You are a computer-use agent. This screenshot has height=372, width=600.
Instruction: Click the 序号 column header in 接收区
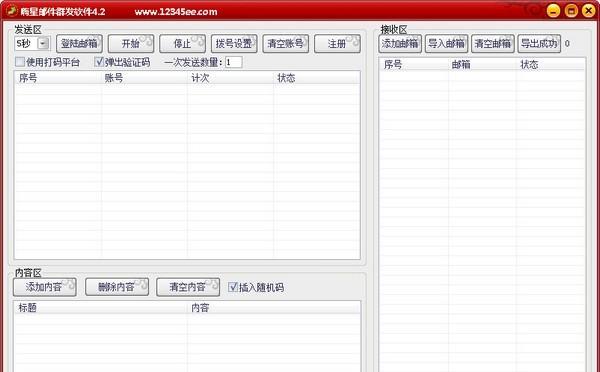point(414,64)
